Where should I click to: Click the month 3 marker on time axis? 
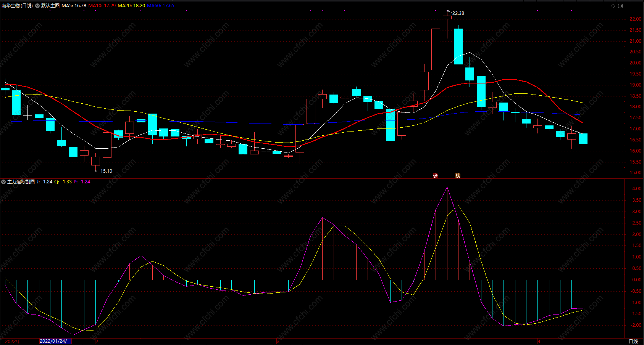click(x=278, y=341)
